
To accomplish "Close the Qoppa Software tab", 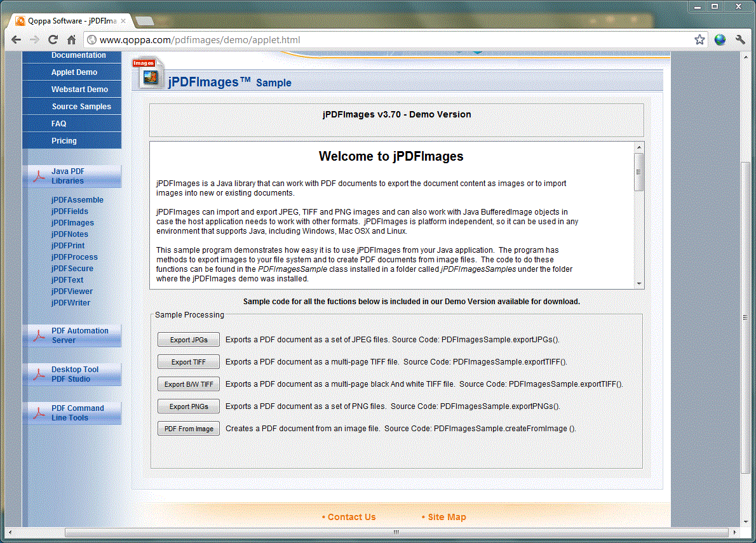I will point(123,21).
